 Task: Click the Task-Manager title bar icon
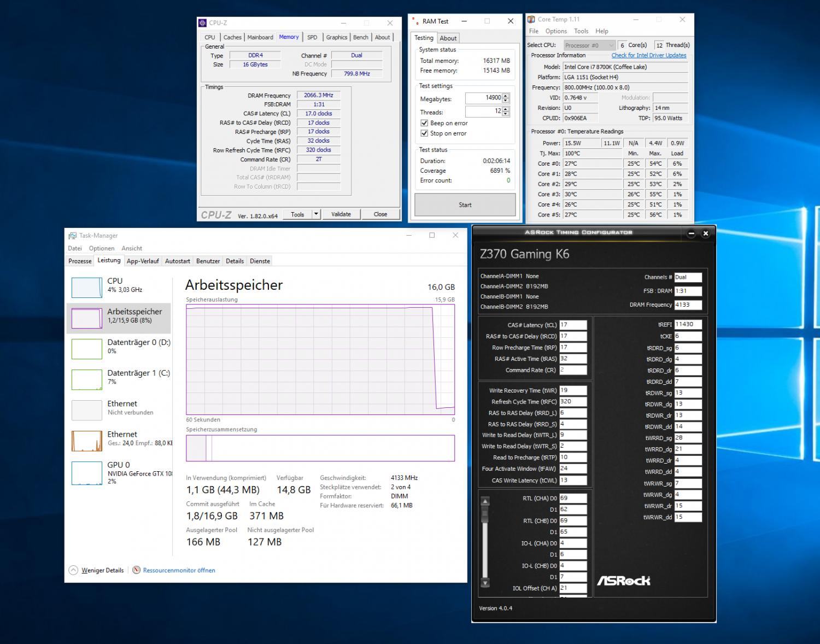[72, 236]
